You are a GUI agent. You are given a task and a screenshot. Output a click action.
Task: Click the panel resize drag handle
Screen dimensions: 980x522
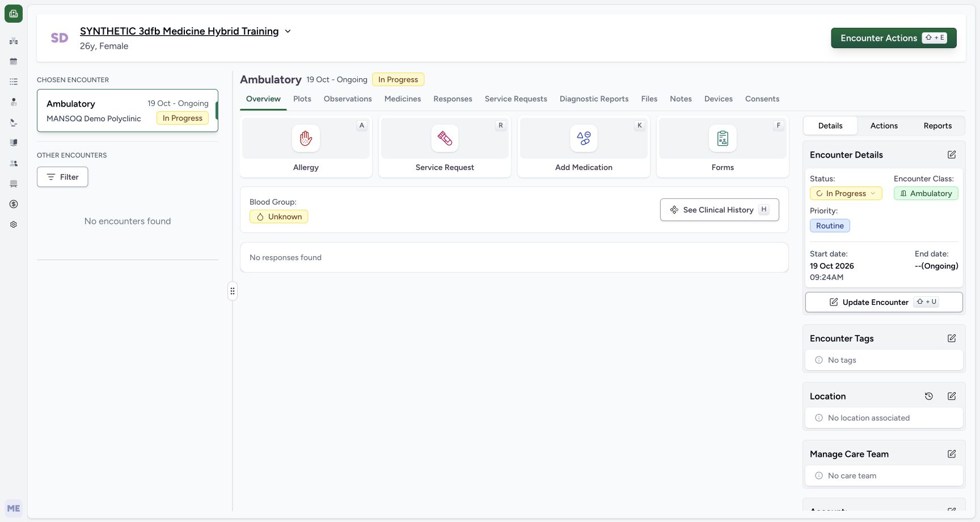(233, 291)
